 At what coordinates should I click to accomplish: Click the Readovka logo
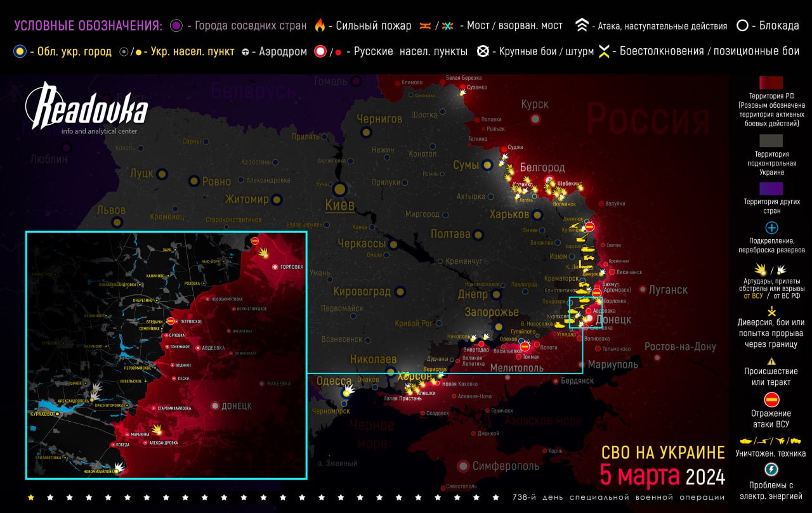tap(86, 105)
